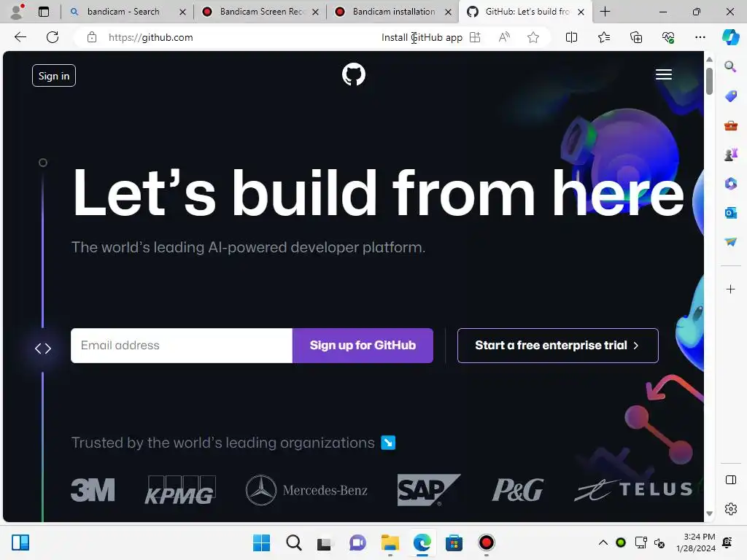This screenshot has height=560, width=747.
Task: Open the browser profile icon
Action: tap(18, 12)
